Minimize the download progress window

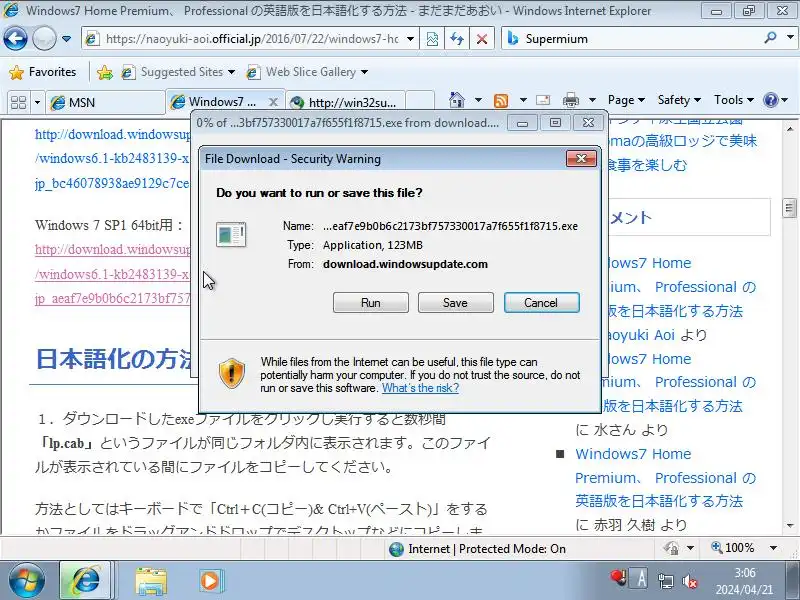click(x=522, y=123)
